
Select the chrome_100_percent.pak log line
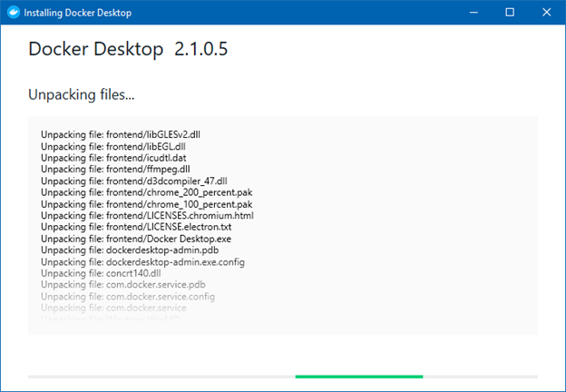point(147,204)
